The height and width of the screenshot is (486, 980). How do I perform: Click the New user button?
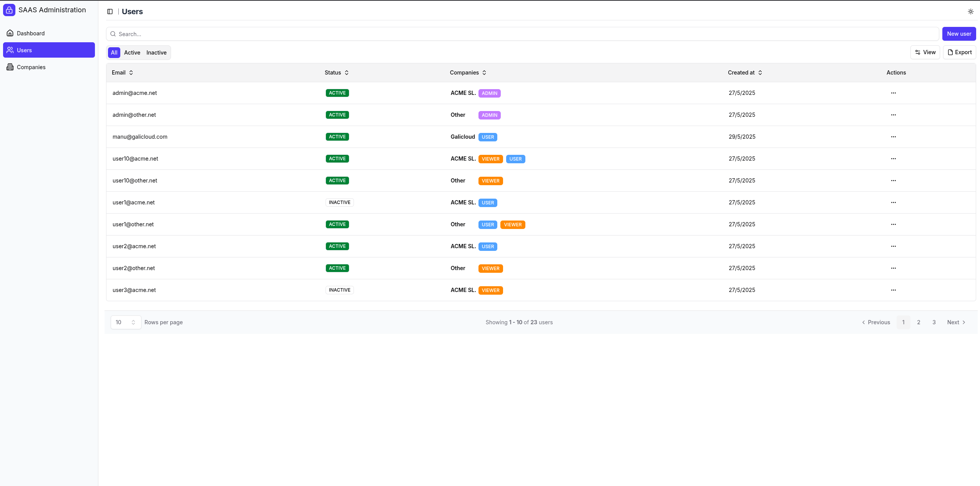[x=959, y=34]
